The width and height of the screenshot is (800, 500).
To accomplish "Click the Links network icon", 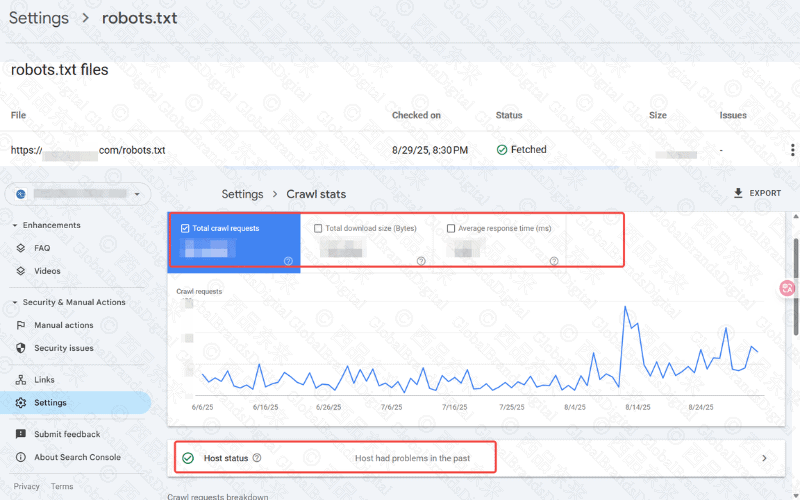I will (22, 380).
